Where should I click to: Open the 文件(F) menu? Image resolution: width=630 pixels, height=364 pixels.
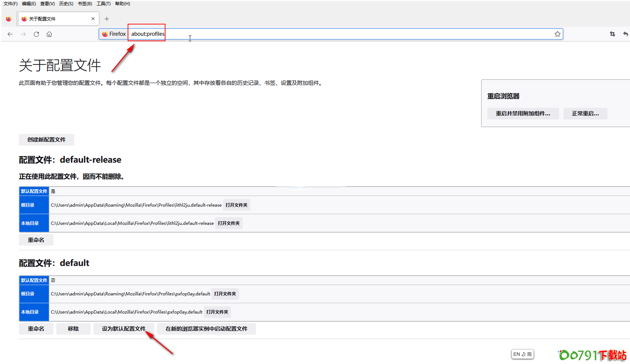11,4
